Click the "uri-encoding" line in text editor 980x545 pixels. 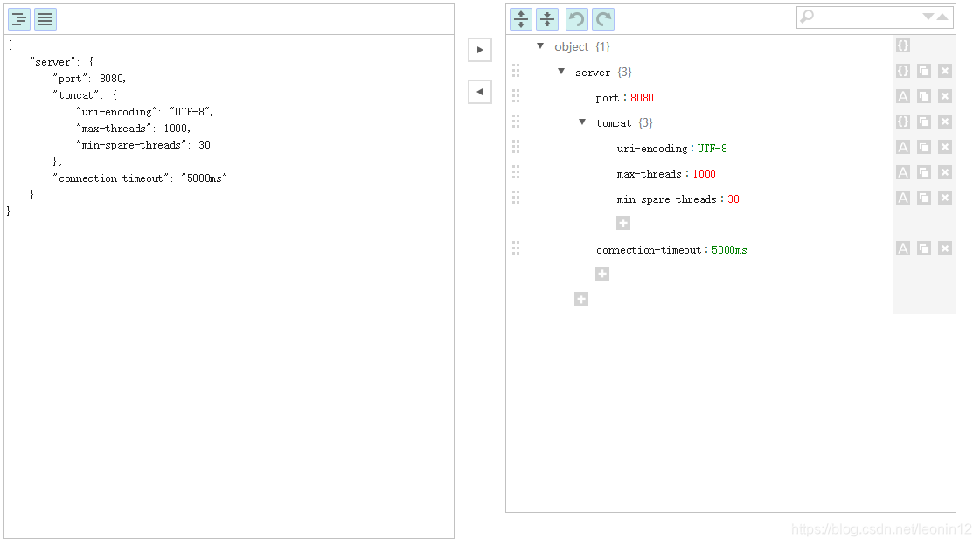[x=145, y=112]
